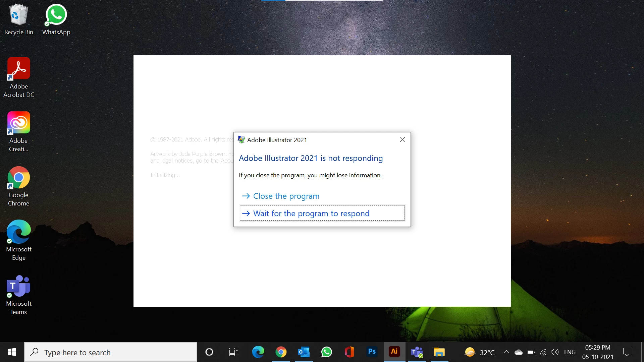The height and width of the screenshot is (362, 644).
Task: Open WhatsApp from the taskbar
Action: tap(326, 352)
